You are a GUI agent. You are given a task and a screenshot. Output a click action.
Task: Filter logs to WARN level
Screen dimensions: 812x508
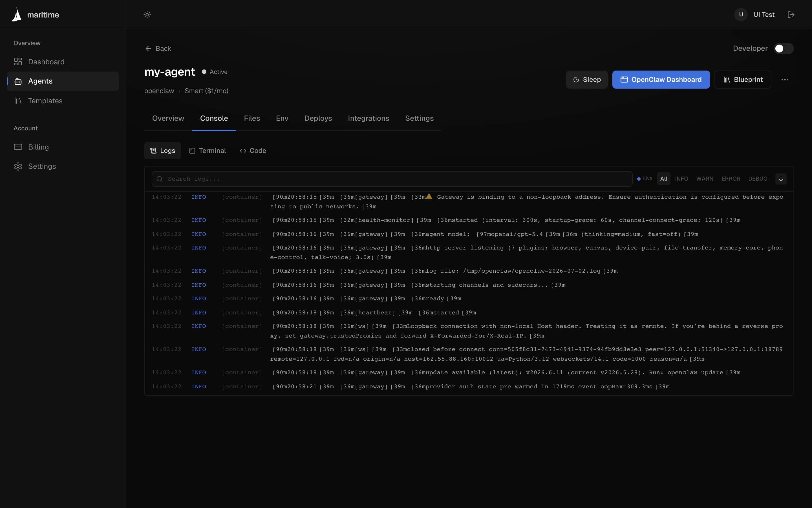tap(705, 179)
